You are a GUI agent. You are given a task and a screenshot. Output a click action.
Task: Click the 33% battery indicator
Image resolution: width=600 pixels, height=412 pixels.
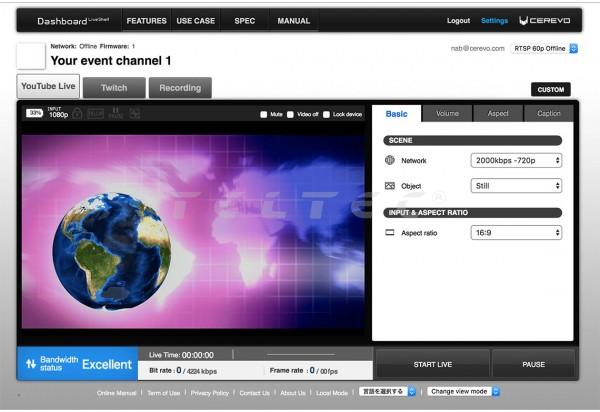35,113
